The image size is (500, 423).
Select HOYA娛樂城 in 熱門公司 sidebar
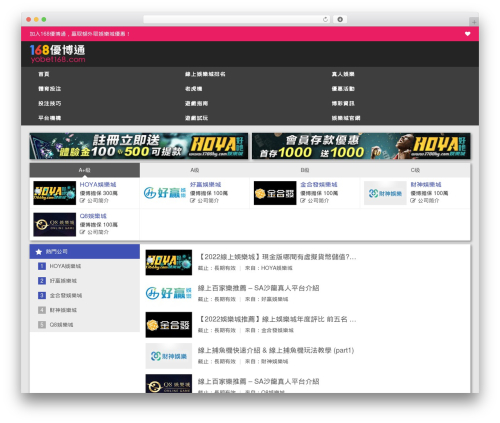[x=65, y=266]
